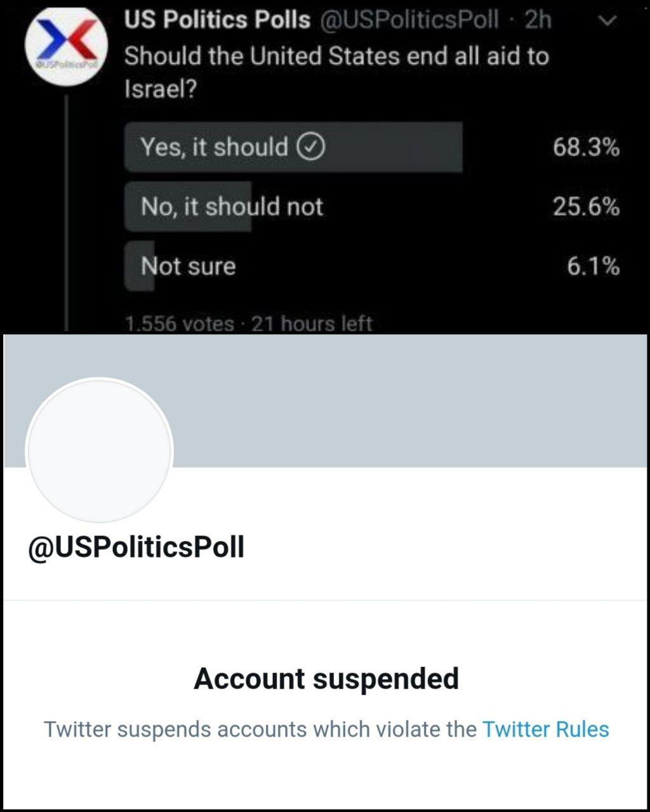This screenshot has width=650, height=812.
Task: Select the "No, it should not" poll option
Action: point(232,207)
